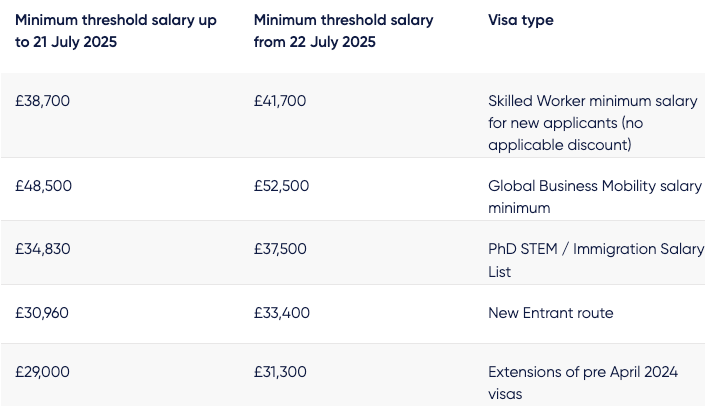
Task: Click the New Entrant route text
Action: click(550, 313)
